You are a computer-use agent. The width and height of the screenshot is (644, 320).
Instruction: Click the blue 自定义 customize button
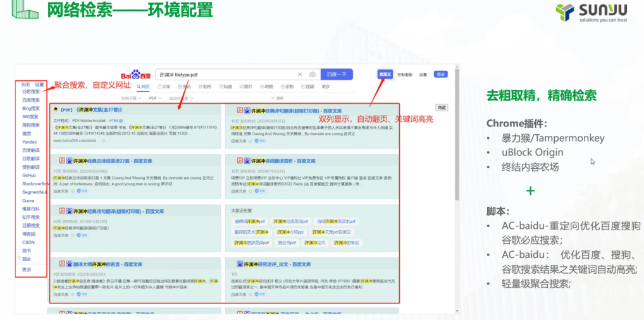coord(384,75)
